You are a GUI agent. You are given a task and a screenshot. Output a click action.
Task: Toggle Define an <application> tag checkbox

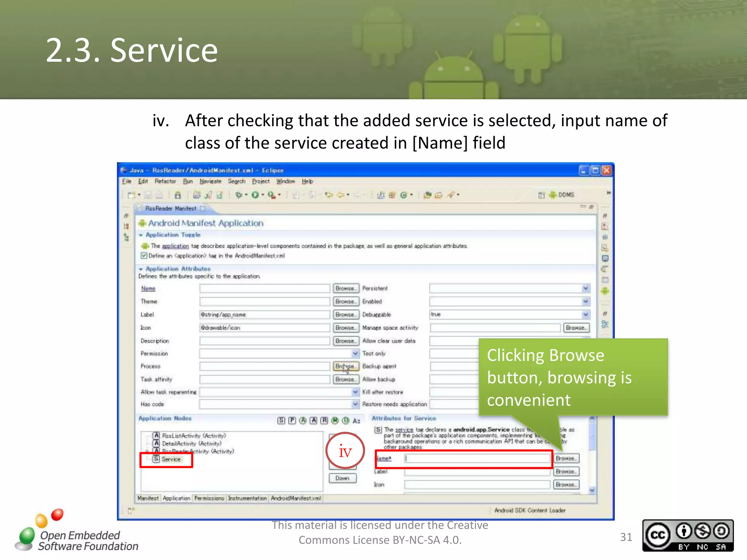tap(144, 256)
